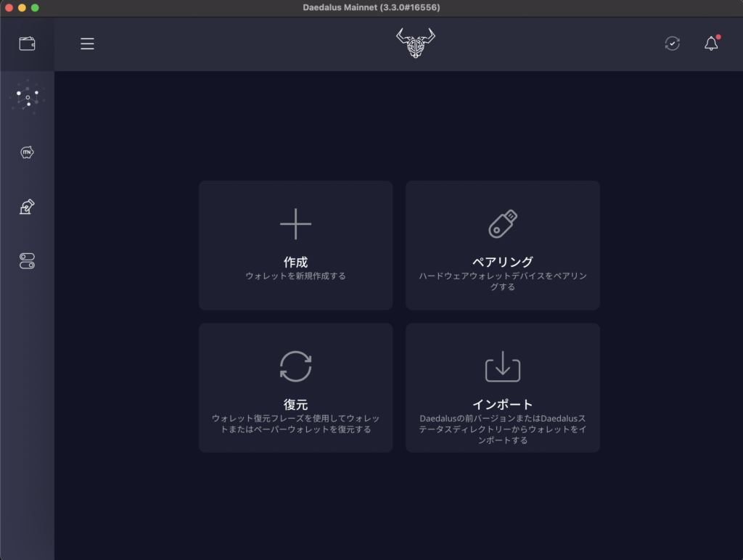Select the インポート heading
The width and height of the screenshot is (743, 560).
tap(503, 405)
